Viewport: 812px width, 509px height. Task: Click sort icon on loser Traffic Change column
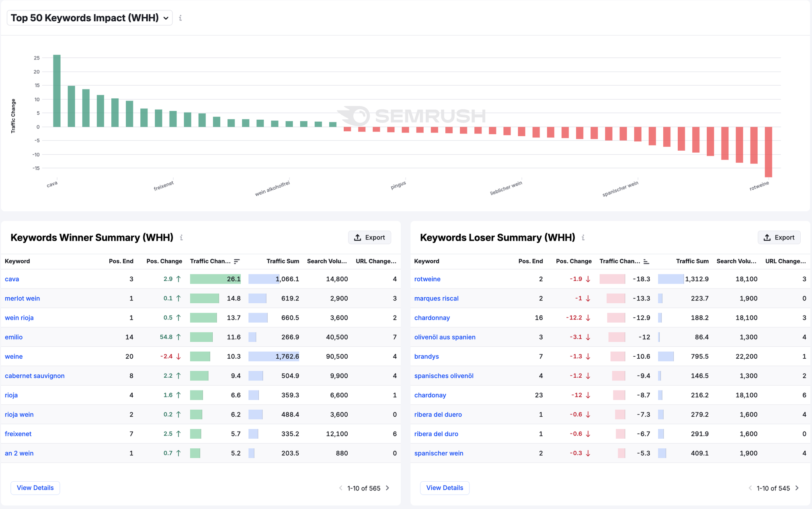pyautogui.click(x=646, y=262)
